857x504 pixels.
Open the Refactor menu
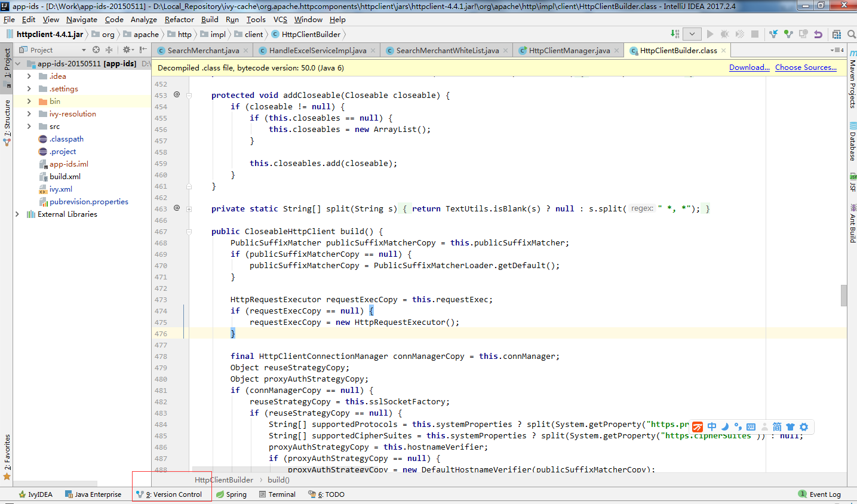point(179,19)
